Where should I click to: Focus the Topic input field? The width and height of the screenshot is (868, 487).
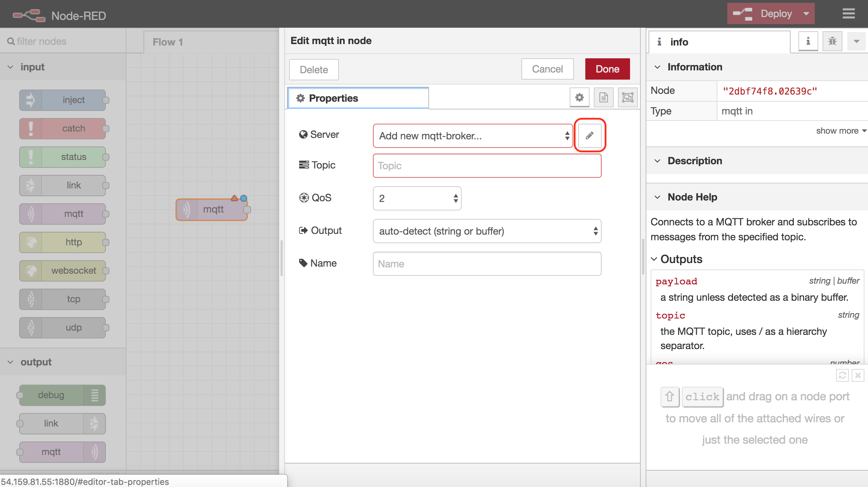(487, 166)
